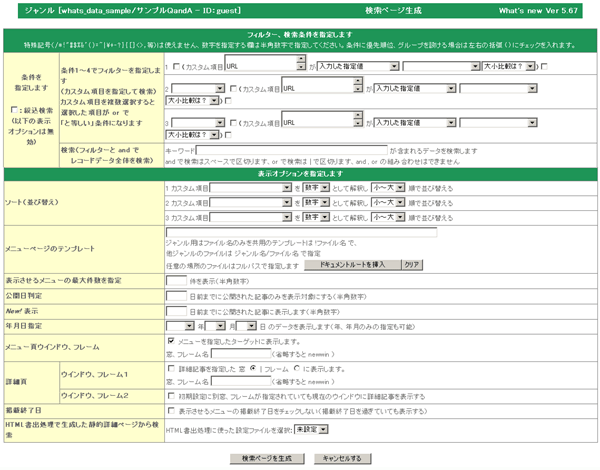Open 入力した指定値 dropdown in condition 3

[x=415, y=123]
